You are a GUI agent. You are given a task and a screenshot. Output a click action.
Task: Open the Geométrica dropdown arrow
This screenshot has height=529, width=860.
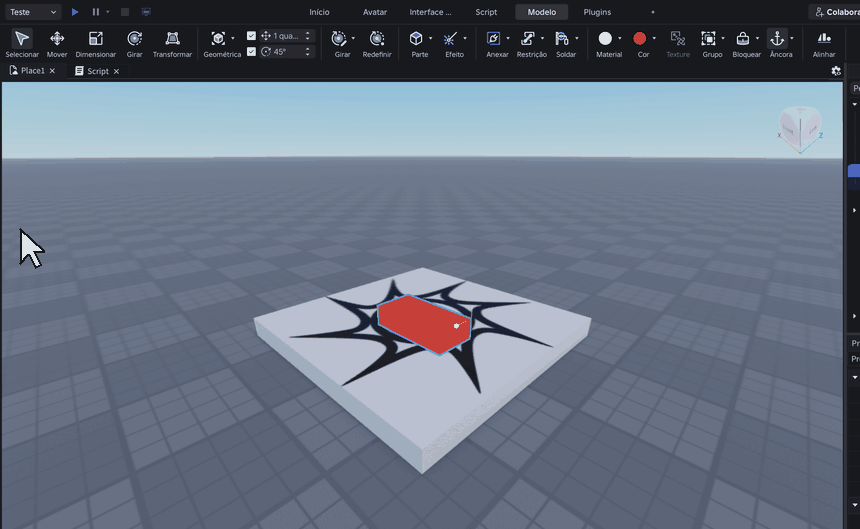[x=233, y=38]
